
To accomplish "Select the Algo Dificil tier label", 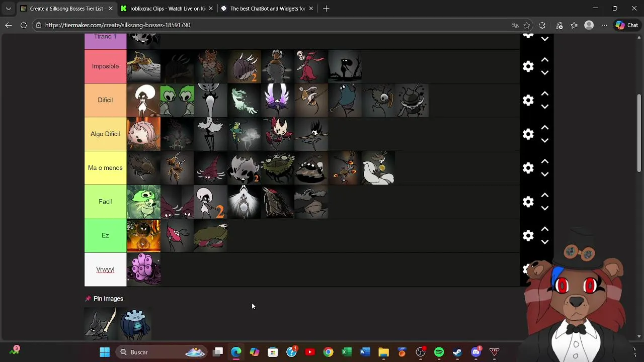I will pos(105,134).
